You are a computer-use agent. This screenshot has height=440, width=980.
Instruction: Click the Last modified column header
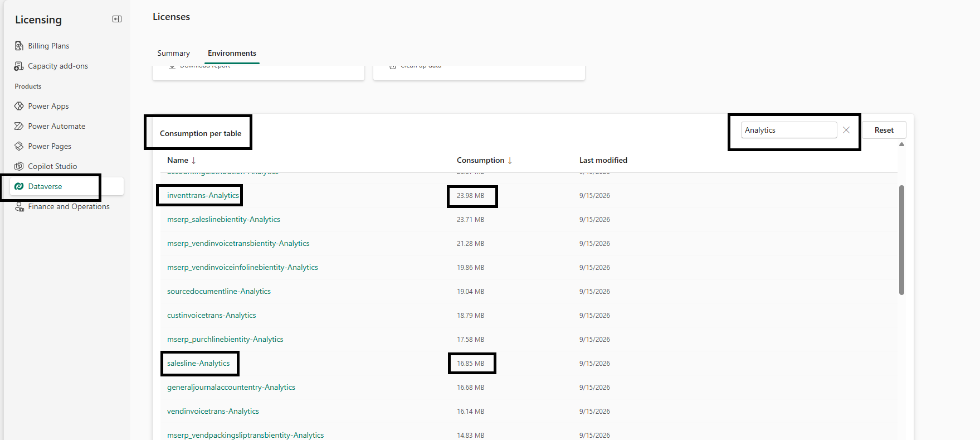click(x=603, y=160)
